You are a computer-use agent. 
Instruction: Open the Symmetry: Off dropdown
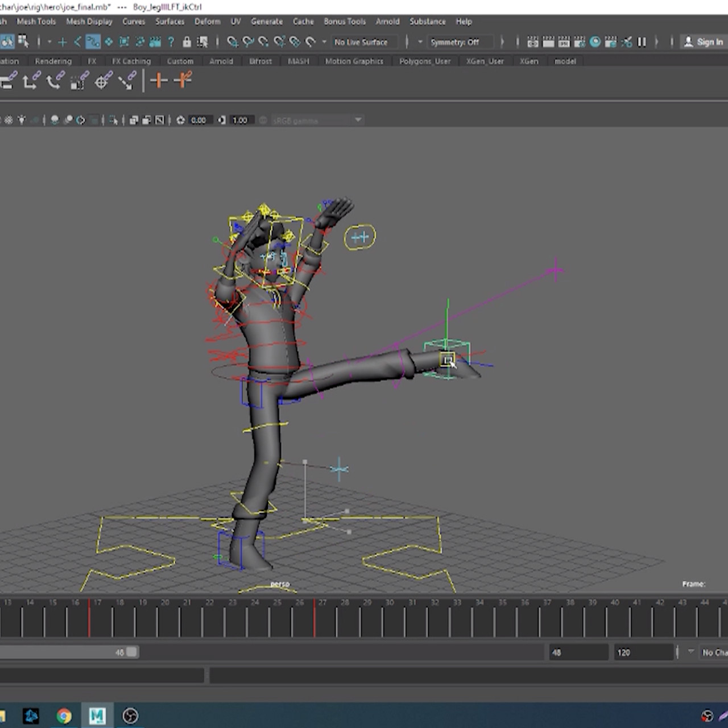[x=460, y=42]
